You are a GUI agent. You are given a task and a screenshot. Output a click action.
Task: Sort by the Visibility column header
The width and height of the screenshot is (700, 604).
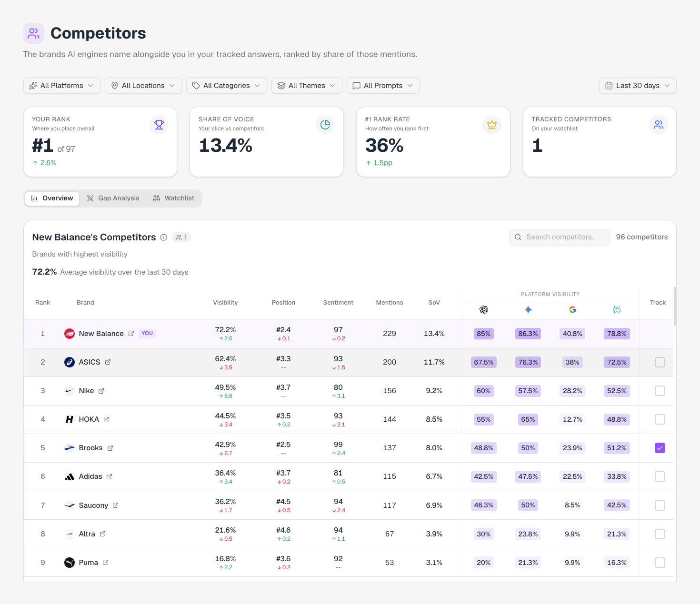coord(225,303)
